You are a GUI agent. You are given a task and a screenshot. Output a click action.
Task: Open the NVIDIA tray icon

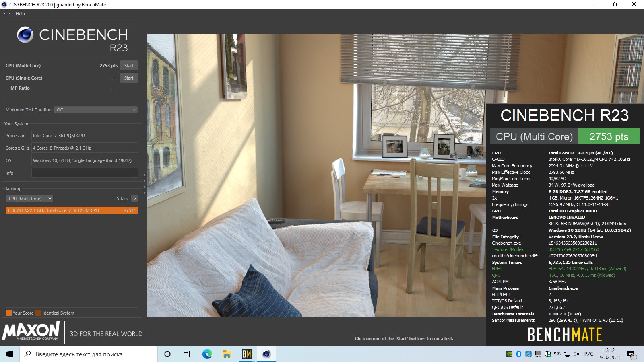tap(509, 354)
